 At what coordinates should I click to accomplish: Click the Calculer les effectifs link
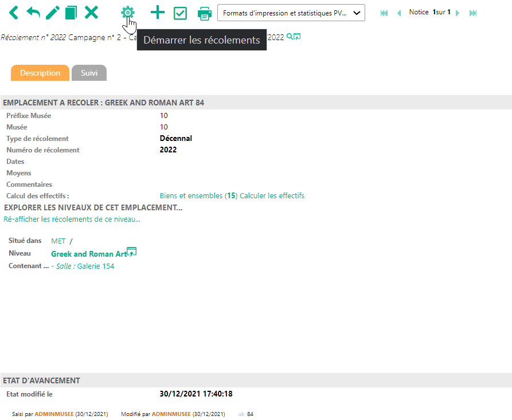(x=272, y=196)
